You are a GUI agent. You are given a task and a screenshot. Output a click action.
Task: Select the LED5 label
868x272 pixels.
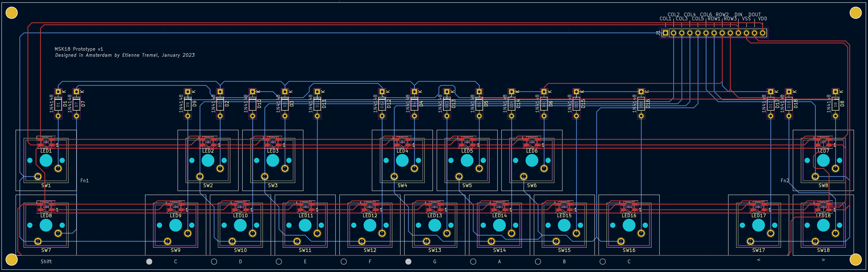(467, 151)
